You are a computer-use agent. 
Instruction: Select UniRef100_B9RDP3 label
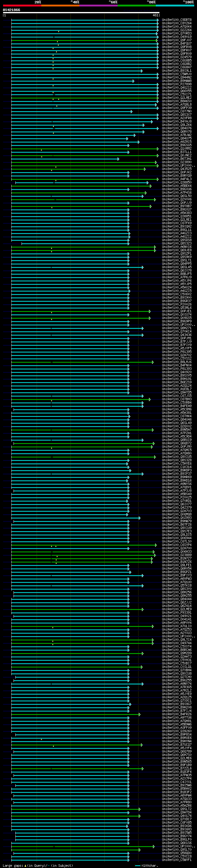[176, 470]
